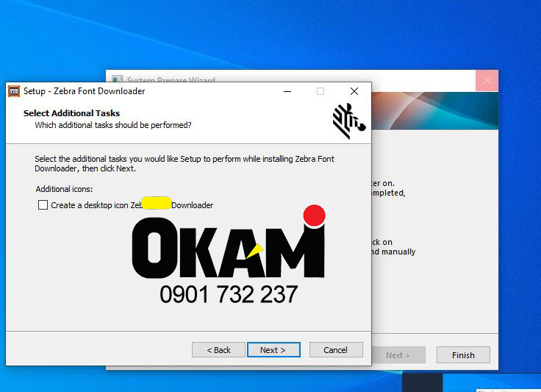Click the 'Create a desktop icon' label text

tap(132, 205)
